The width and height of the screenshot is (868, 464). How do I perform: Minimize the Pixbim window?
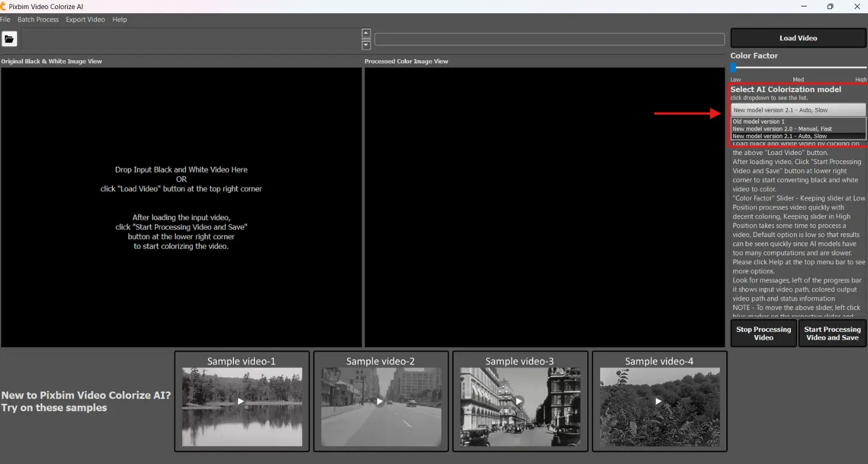point(804,7)
